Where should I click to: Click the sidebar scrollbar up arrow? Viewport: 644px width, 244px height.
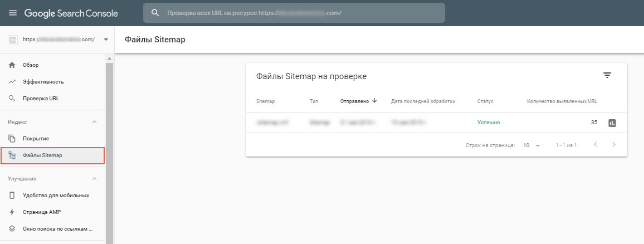pos(109,58)
